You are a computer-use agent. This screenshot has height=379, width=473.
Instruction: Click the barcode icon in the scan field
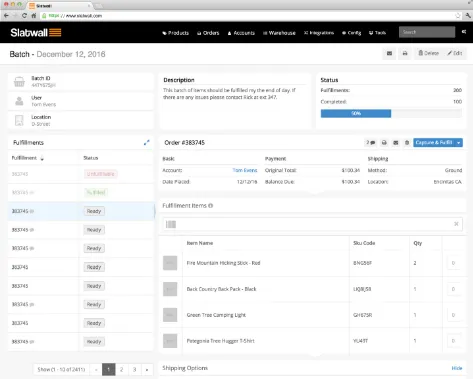pos(171,224)
